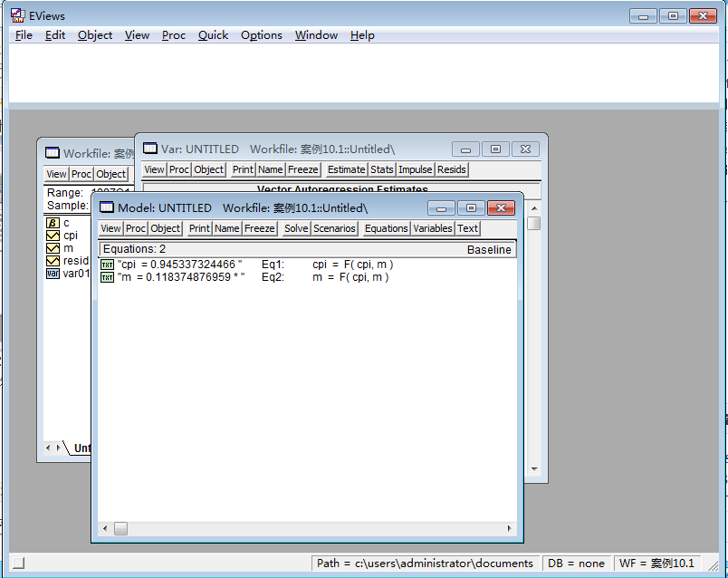
Task: Click the EViews application icon in title bar
Action: coord(17,15)
